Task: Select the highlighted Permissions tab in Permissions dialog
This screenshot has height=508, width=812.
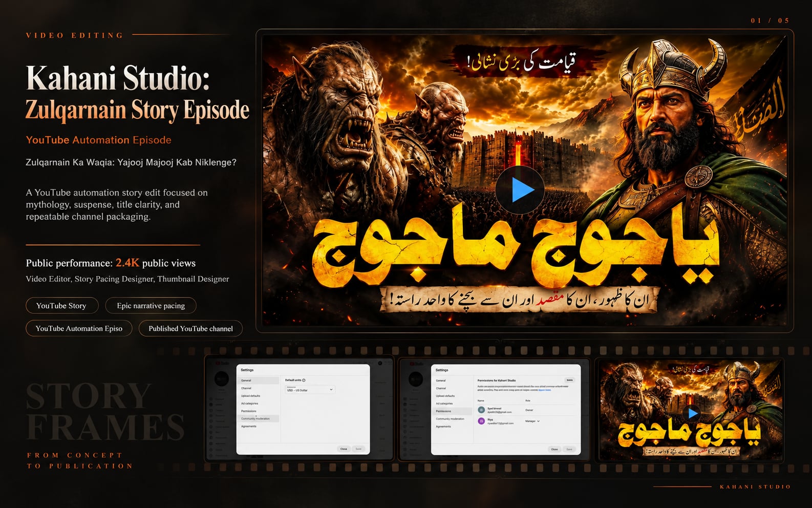Action: (x=453, y=411)
